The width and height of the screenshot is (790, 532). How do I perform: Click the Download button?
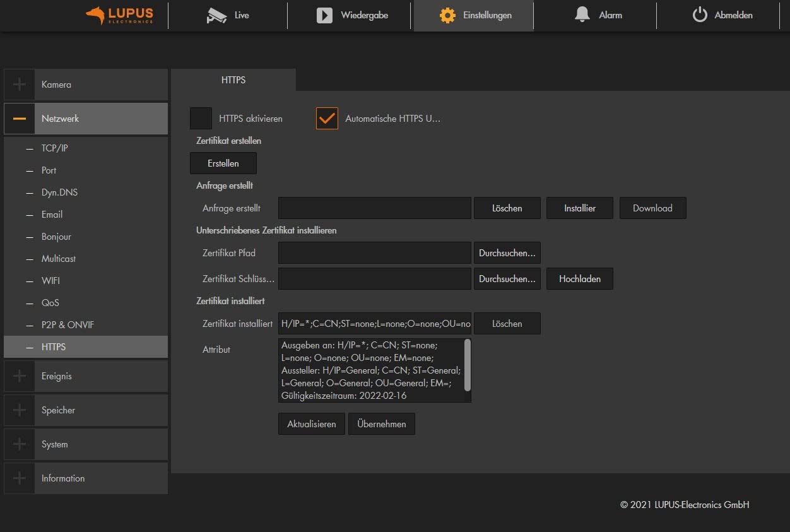(x=652, y=208)
